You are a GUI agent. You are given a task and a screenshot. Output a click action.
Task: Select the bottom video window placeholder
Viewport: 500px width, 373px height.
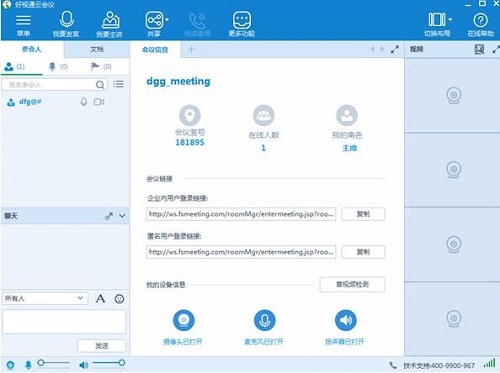tap(452, 319)
